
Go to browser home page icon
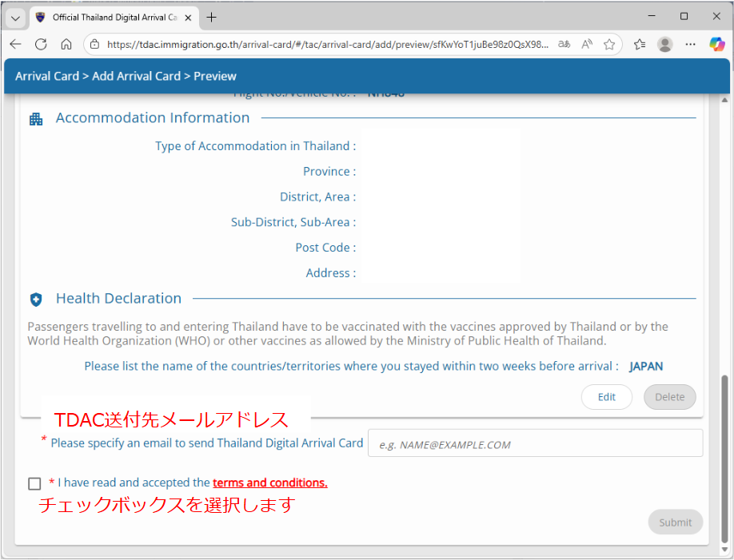66,45
